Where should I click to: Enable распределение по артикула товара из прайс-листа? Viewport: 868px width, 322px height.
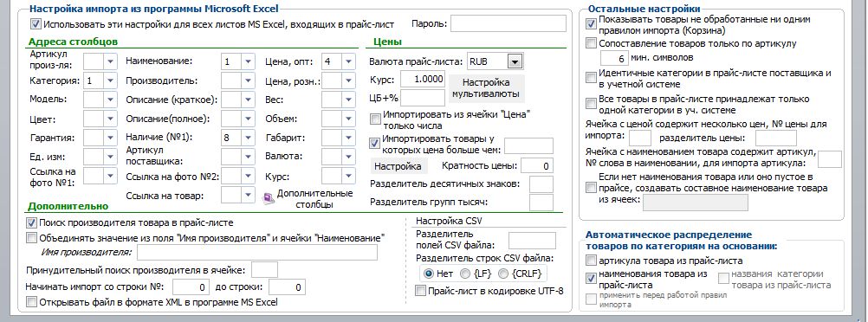(x=591, y=260)
